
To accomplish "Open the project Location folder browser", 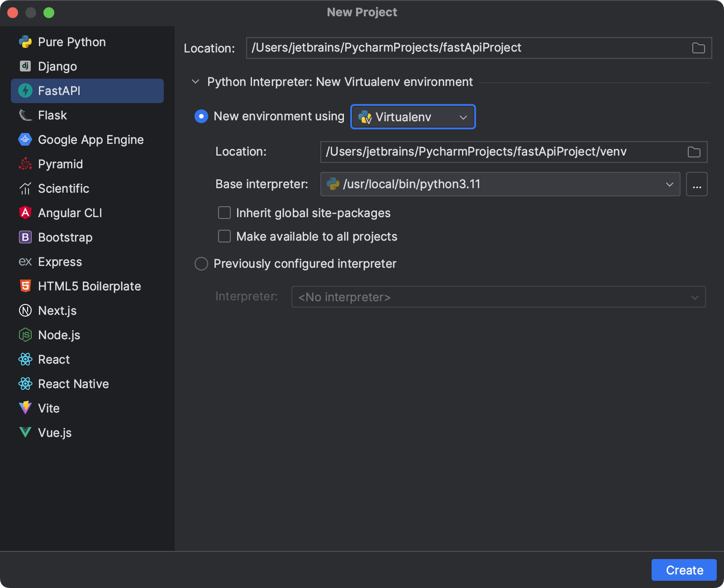I will coord(699,47).
